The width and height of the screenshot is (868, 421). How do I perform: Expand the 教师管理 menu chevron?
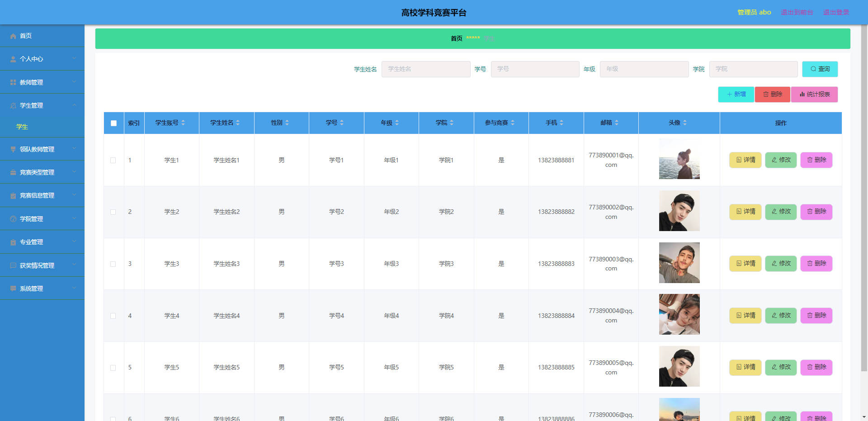point(74,82)
